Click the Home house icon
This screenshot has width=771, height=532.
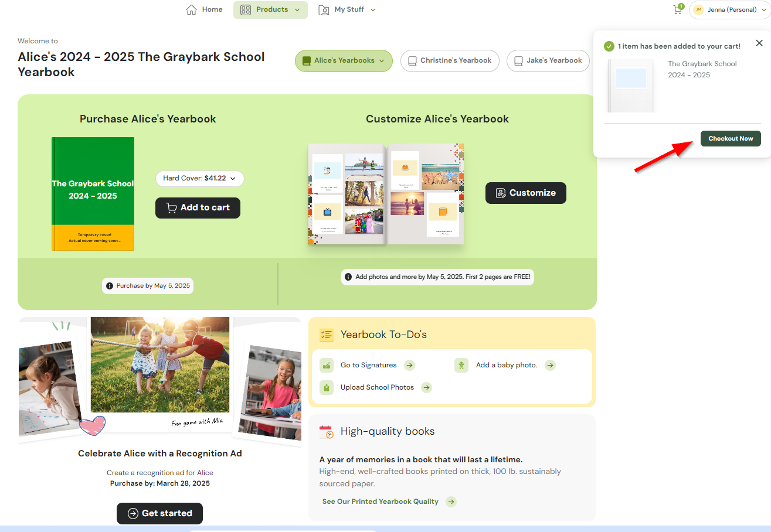[x=191, y=10]
